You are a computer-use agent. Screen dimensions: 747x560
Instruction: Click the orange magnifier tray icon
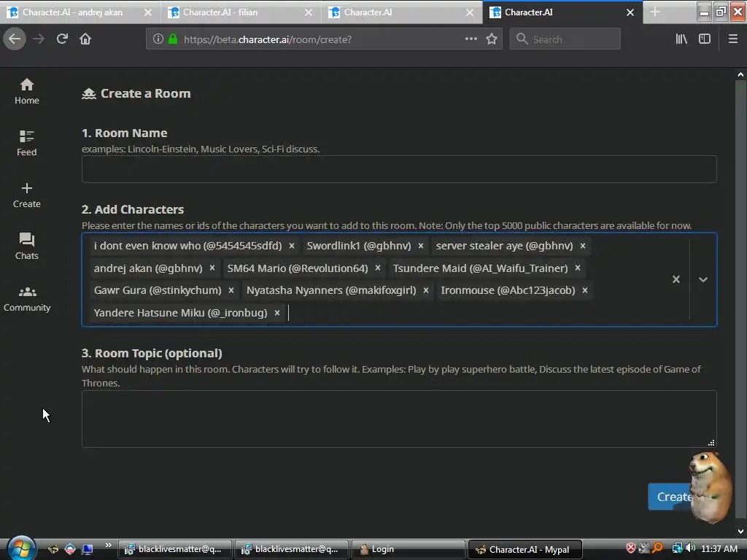click(x=657, y=548)
